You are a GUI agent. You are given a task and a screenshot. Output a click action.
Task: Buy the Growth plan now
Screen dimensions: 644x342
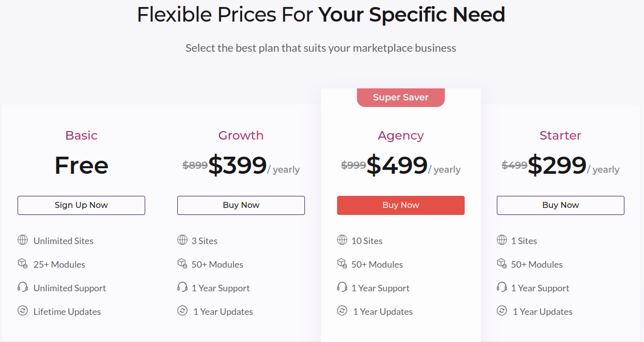[241, 205]
